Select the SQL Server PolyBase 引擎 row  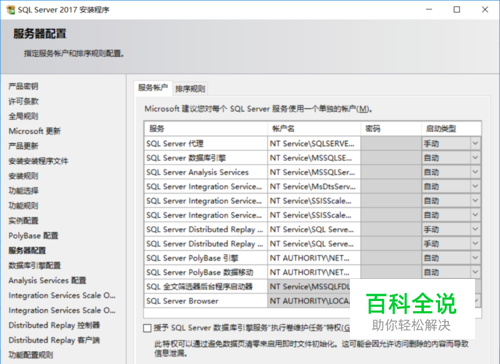pos(206,258)
